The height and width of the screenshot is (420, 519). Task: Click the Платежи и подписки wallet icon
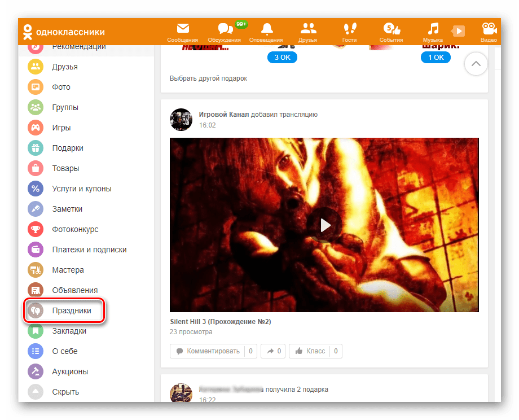pyautogui.click(x=36, y=250)
